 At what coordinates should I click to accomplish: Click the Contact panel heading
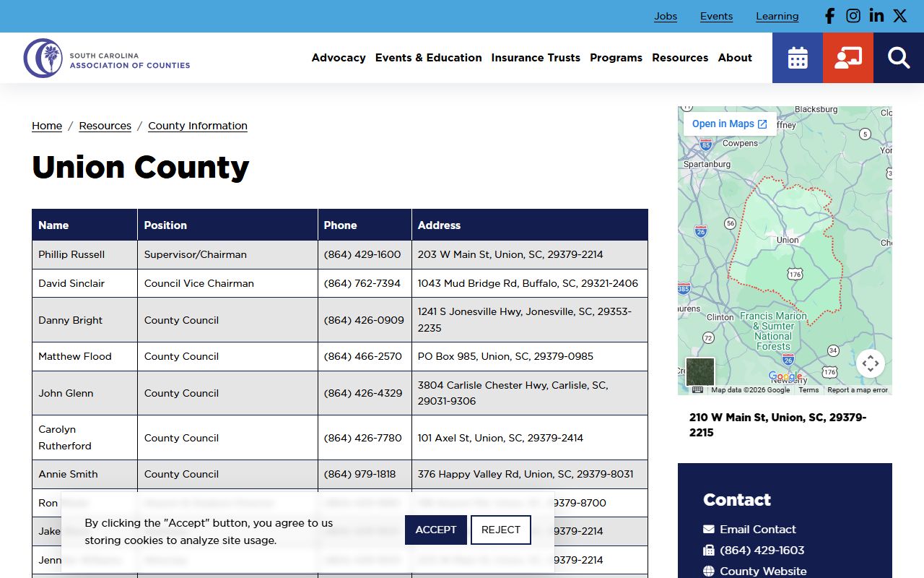(x=737, y=500)
